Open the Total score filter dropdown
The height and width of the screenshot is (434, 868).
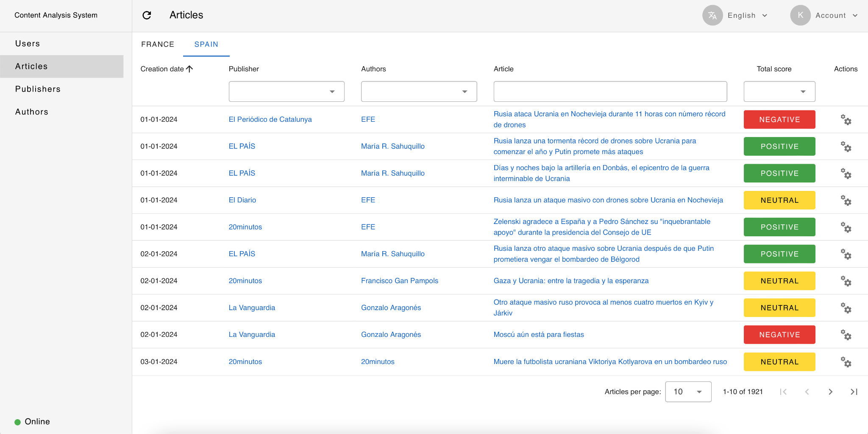(x=779, y=92)
